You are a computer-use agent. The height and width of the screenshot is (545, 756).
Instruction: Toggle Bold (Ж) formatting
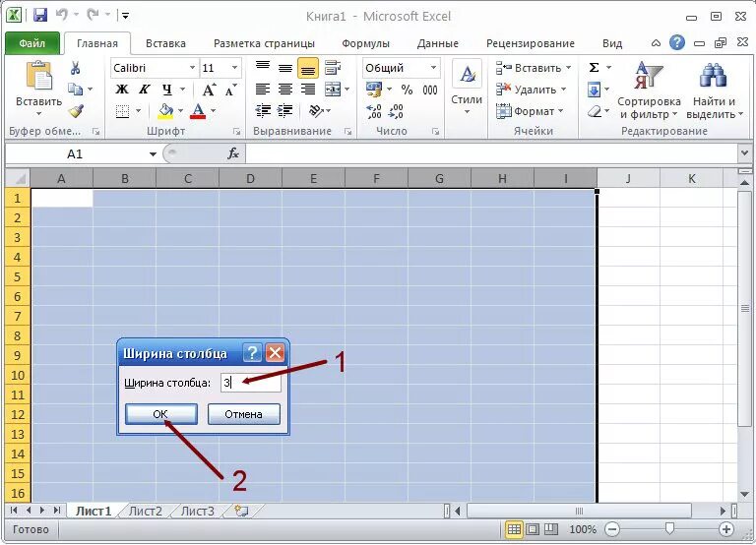(x=122, y=90)
